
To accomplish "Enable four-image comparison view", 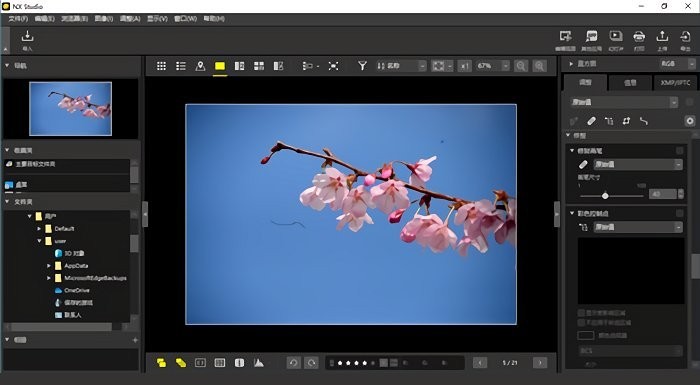I will tap(259, 66).
